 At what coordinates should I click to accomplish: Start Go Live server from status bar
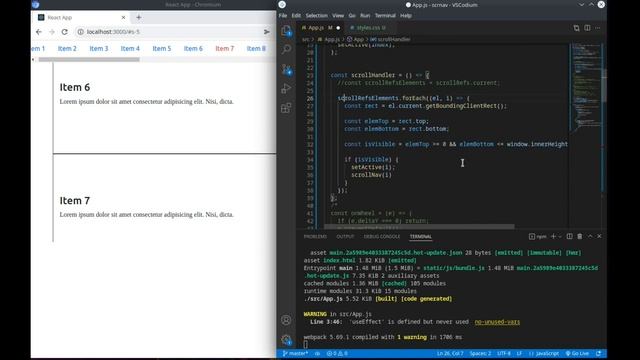click(x=577, y=353)
